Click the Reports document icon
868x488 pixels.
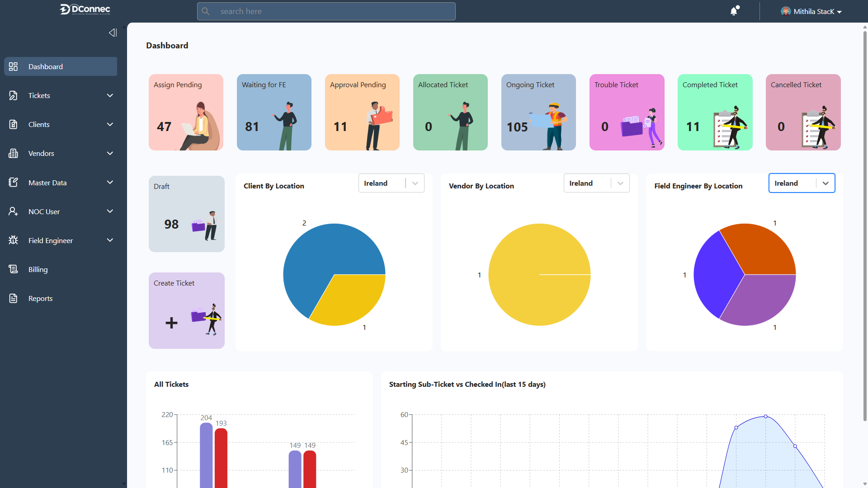(13, 298)
